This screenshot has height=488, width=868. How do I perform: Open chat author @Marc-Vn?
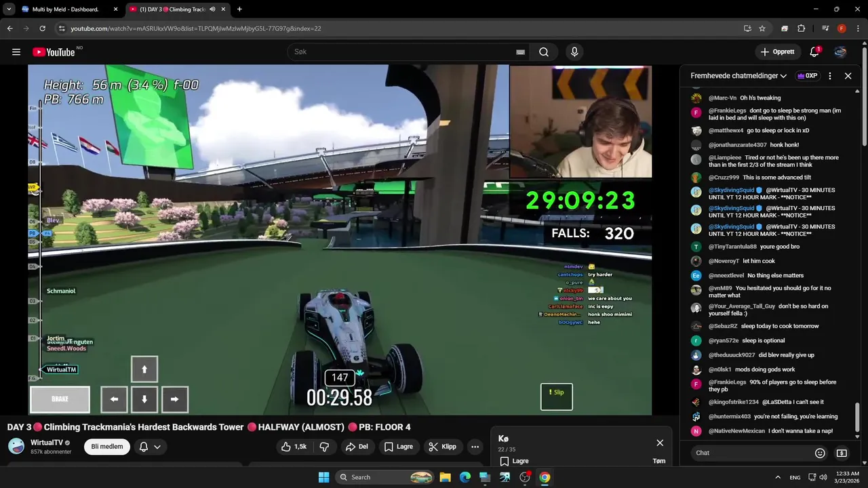[x=722, y=98]
